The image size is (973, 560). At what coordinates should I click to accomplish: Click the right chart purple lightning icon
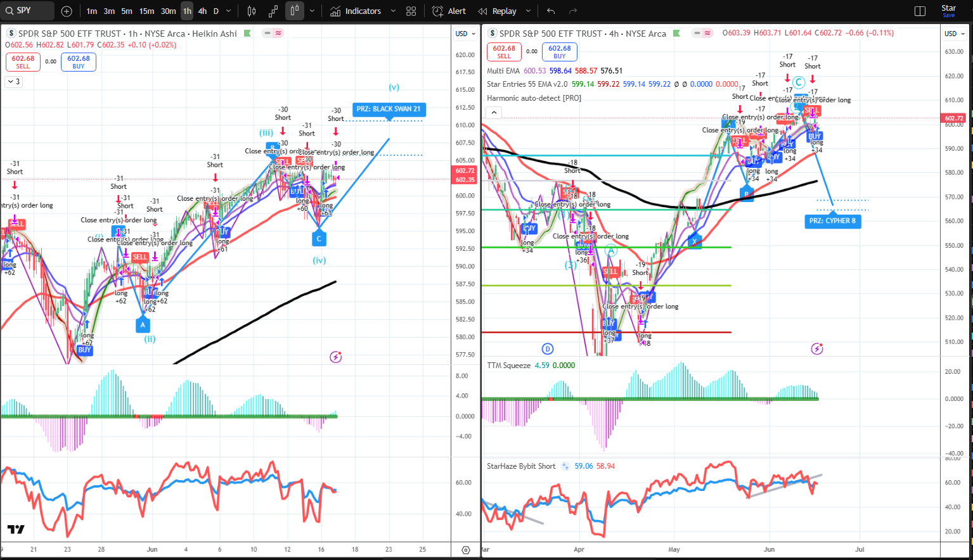coord(817,348)
